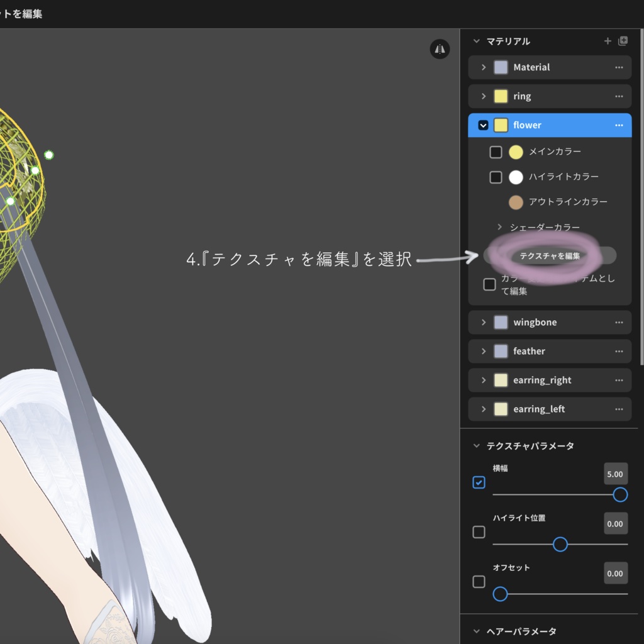
Task: Open the wingbone material's ellipsis menu
Action: 619,322
